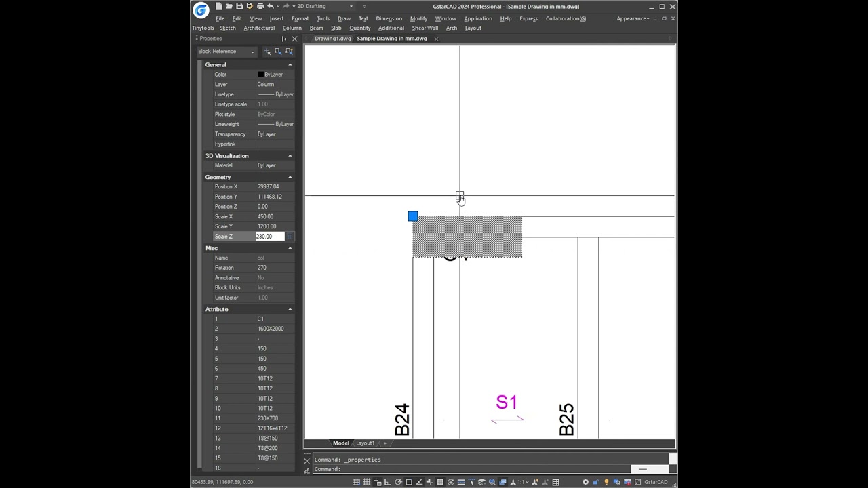Viewport: 868px width, 488px height.
Task: Toggle Lineweight display icon
Action: 461,482
